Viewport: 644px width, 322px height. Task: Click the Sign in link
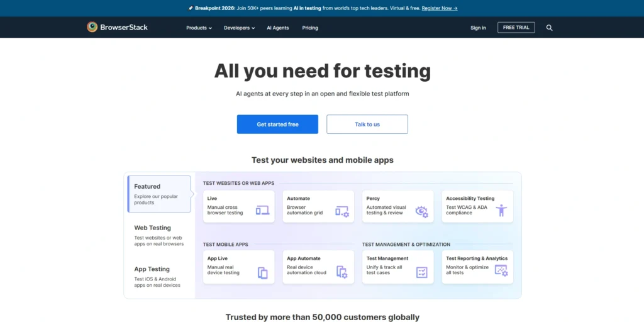tap(478, 28)
